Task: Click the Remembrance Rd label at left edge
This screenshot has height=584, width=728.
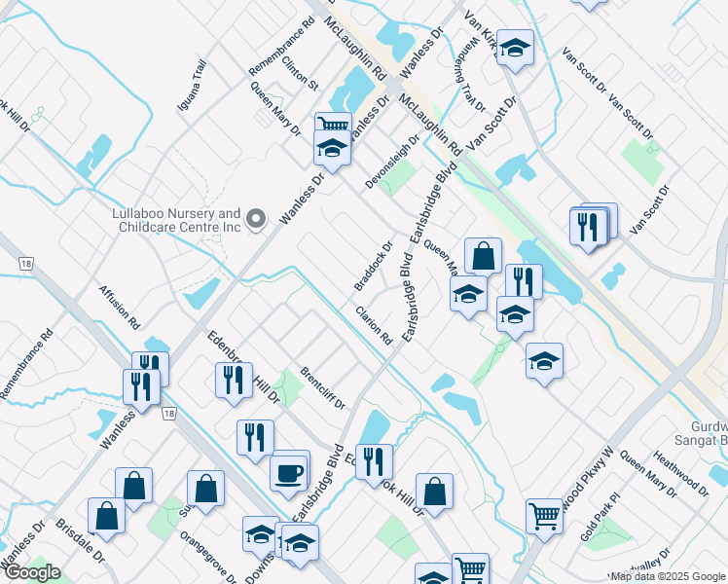Action: pos(27,364)
